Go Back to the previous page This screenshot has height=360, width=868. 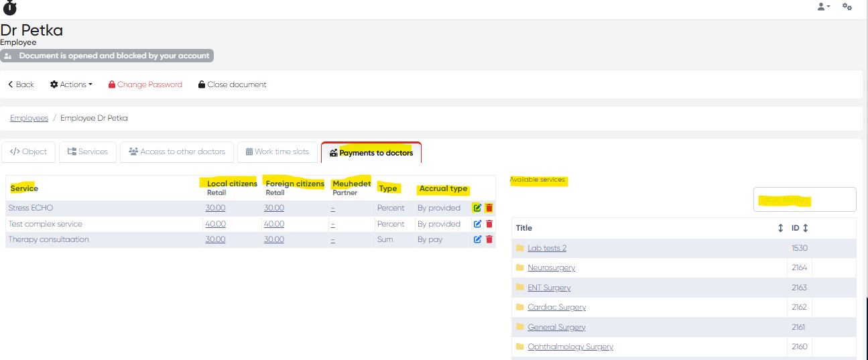coord(21,84)
